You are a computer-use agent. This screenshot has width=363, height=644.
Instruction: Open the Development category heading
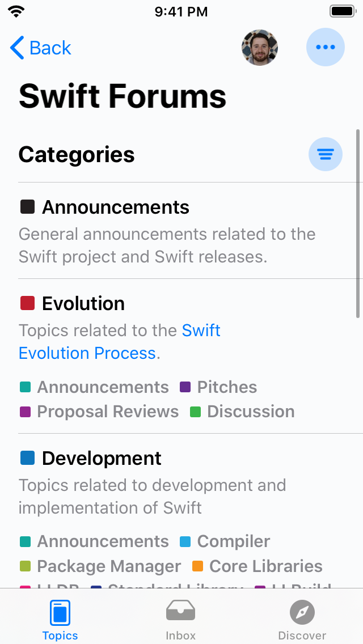tap(102, 459)
